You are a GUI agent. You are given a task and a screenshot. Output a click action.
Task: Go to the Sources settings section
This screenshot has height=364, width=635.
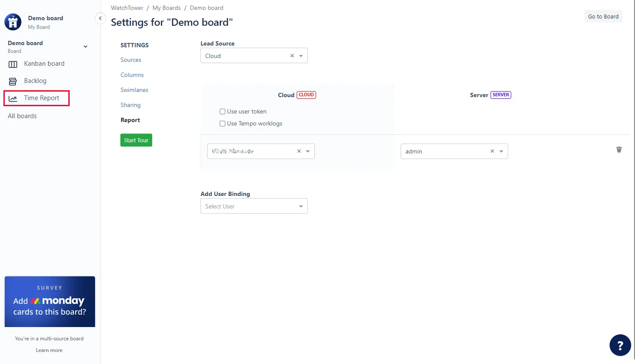coord(131,60)
